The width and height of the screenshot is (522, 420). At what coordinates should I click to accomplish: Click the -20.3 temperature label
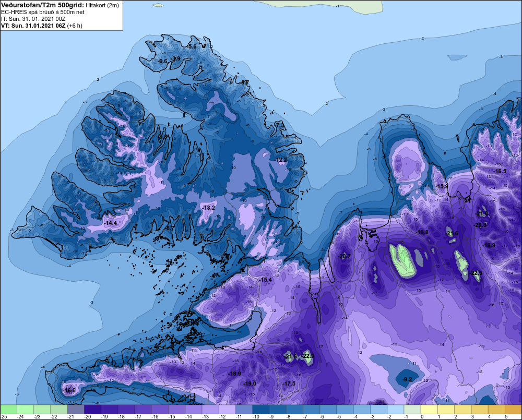[x=480, y=225]
